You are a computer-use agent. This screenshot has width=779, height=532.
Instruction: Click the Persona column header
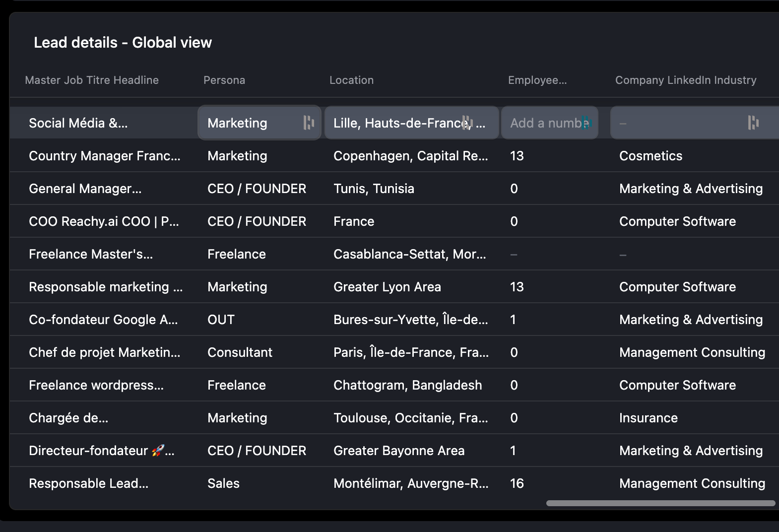point(224,80)
